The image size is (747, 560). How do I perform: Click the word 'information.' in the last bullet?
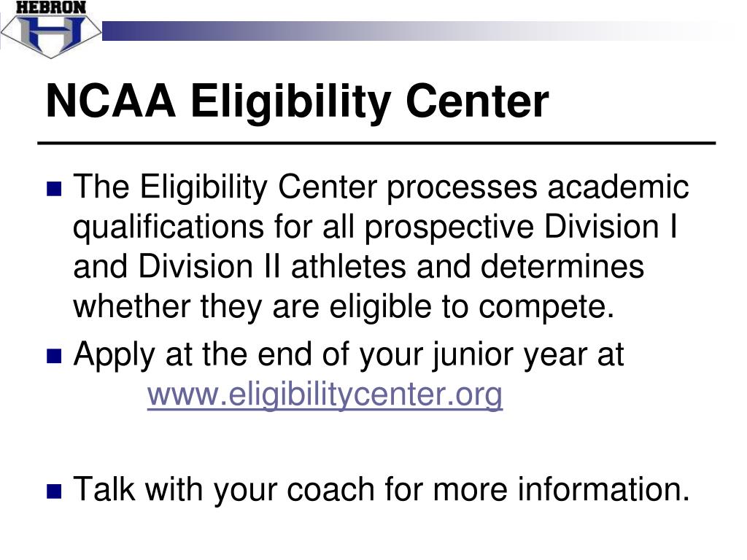click(603, 489)
